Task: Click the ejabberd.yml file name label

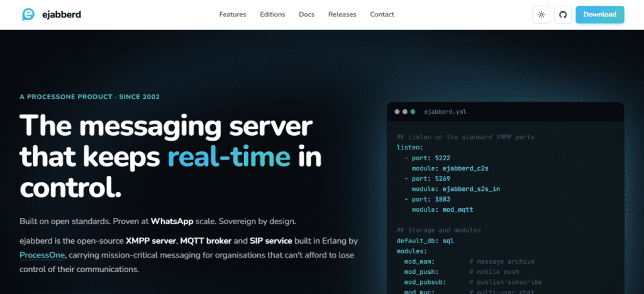Action: coord(445,112)
